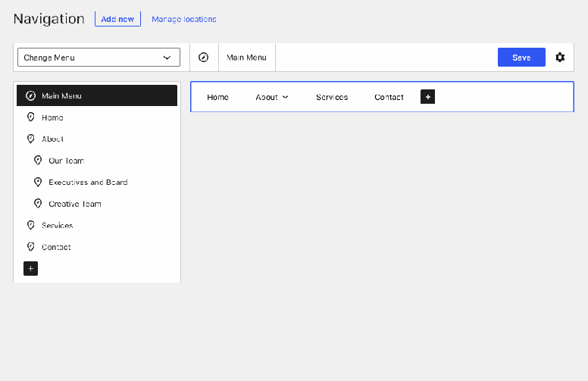Open the settings gear icon

coord(560,58)
